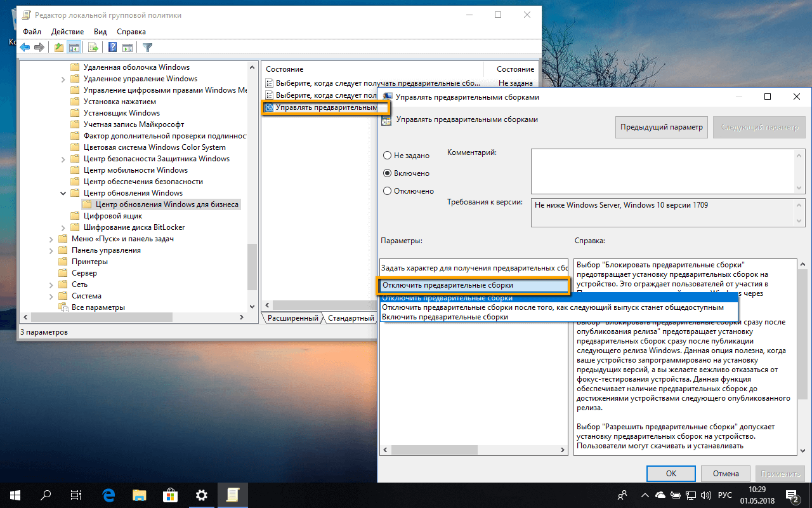Expand 'Удаленное управление Windows' node
This screenshot has height=508, width=812.
pyautogui.click(x=63, y=79)
